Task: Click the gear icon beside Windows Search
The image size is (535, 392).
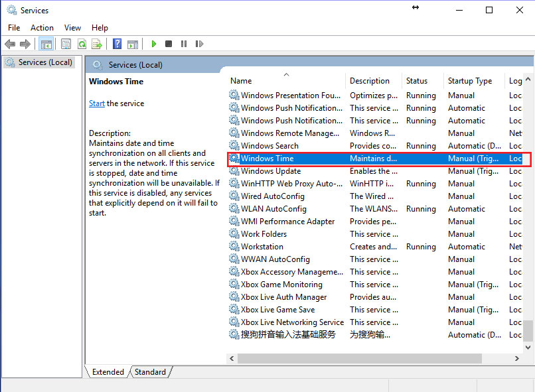Action: pyautogui.click(x=234, y=145)
